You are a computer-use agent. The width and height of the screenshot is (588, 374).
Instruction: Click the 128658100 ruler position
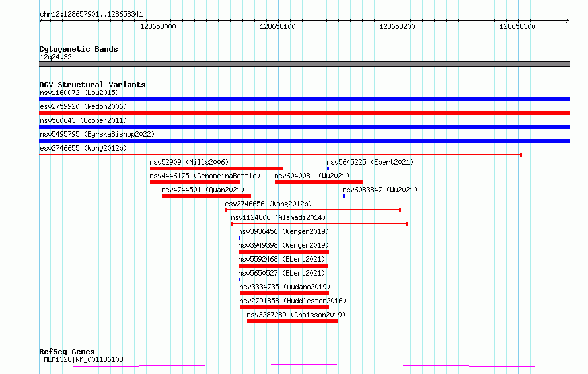[x=277, y=26]
